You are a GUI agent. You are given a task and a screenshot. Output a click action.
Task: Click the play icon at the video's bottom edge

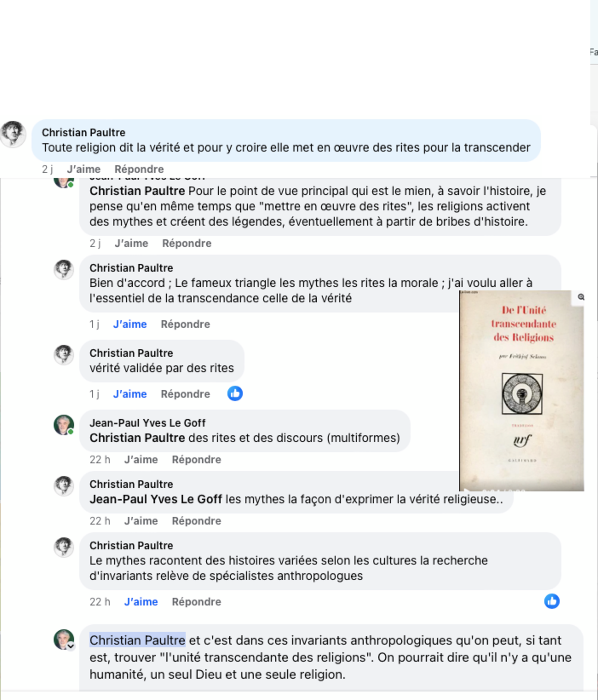point(466,489)
